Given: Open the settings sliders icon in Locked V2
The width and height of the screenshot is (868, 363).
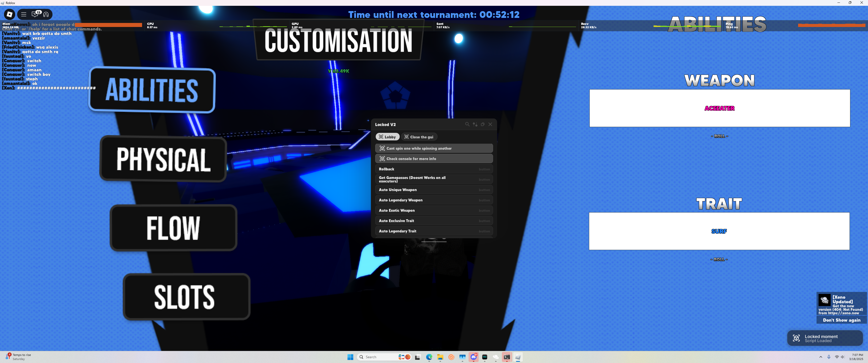Looking at the screenshot, I should pos(475,124).
